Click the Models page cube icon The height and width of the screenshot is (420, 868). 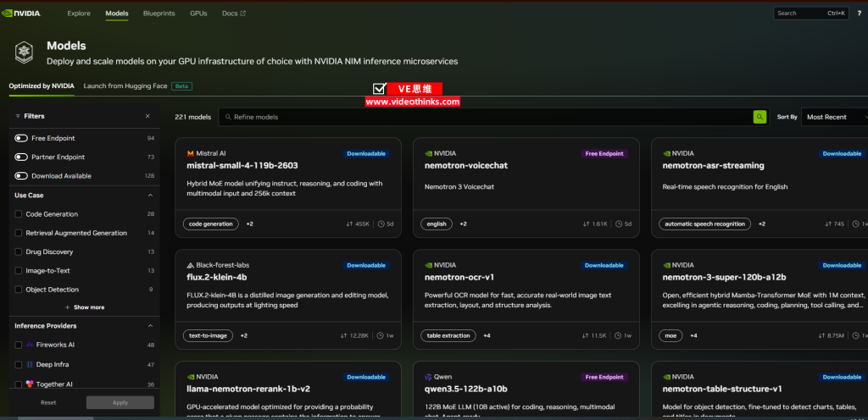point(24,53)
